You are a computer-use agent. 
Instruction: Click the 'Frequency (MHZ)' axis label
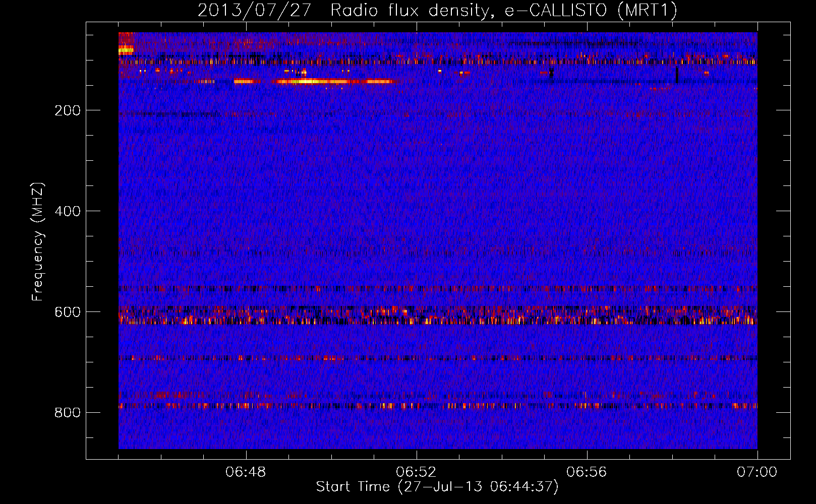38,242
